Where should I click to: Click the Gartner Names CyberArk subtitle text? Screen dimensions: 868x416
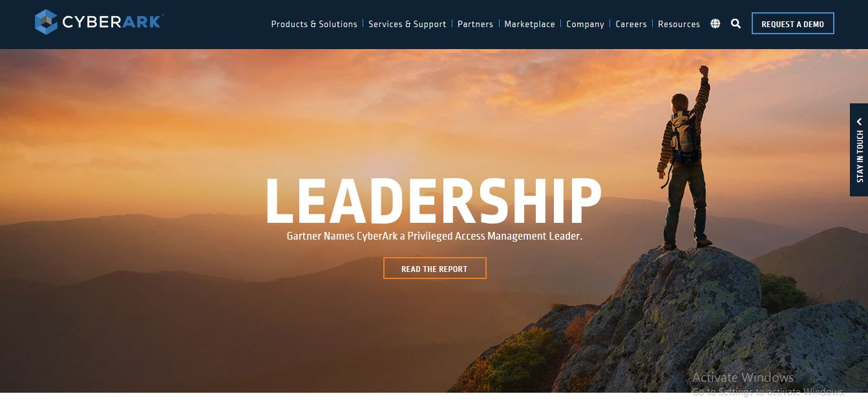coord(434,236)
